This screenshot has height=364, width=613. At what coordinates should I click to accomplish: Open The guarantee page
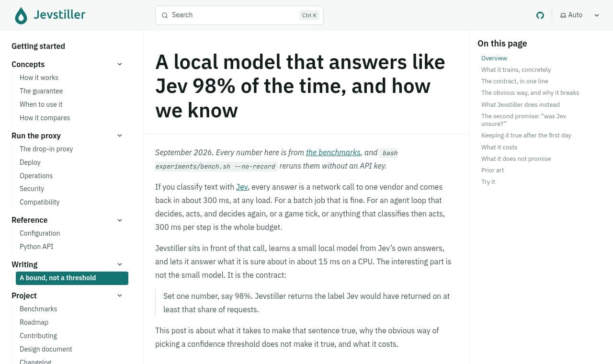pos(41,91)
